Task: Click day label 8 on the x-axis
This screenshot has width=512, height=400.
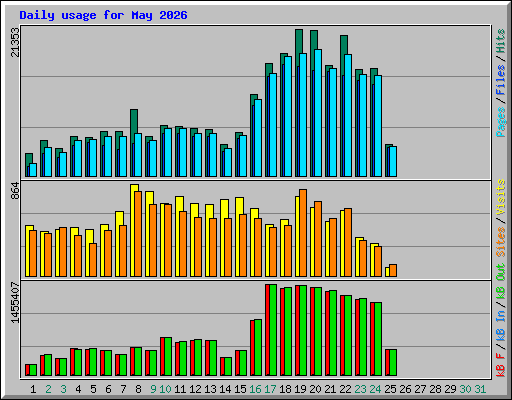Action: click(138, 389)
